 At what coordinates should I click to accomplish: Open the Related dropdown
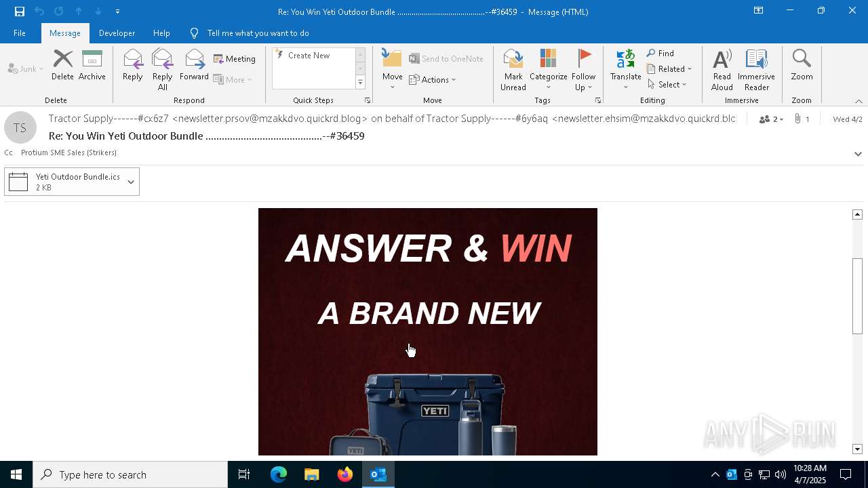669,69
